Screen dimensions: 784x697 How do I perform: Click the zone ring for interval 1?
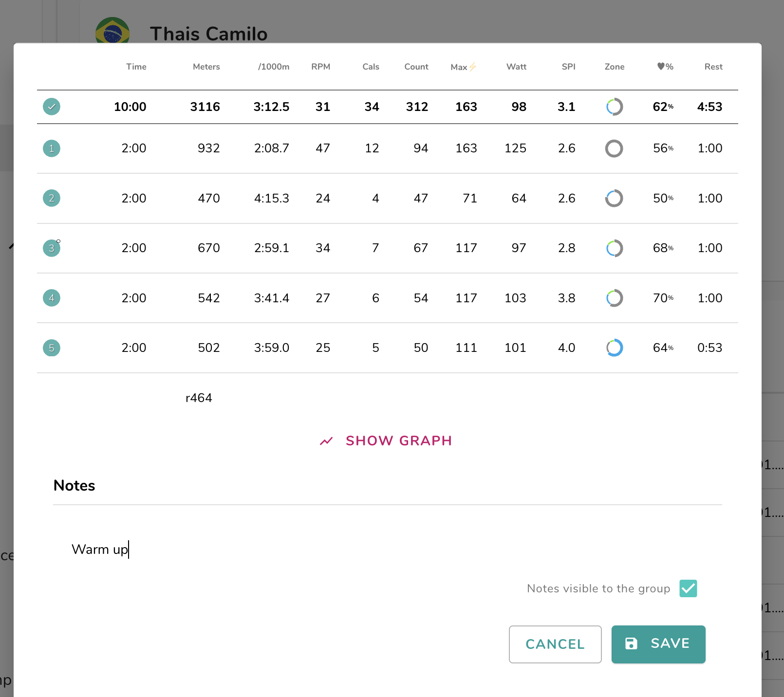615,148
